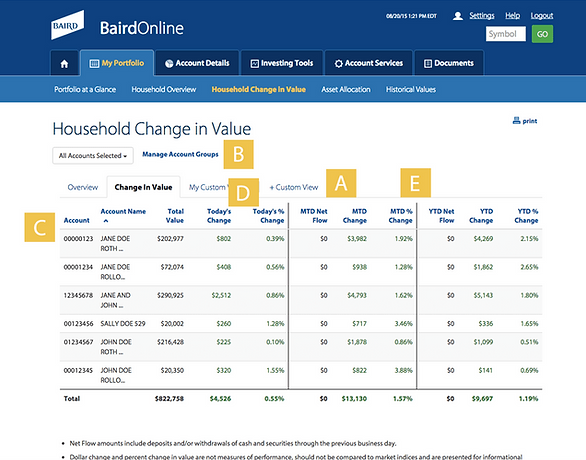This screenshot has width=586, height=460.
Task: Click the user profile icon
Action: [458, 16]
